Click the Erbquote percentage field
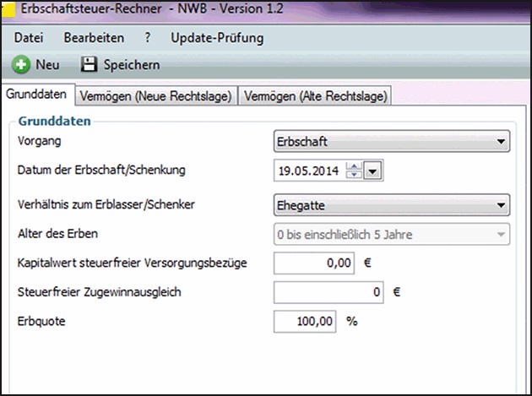This screenshot has height=396, width=532. (x=306, y=322)
